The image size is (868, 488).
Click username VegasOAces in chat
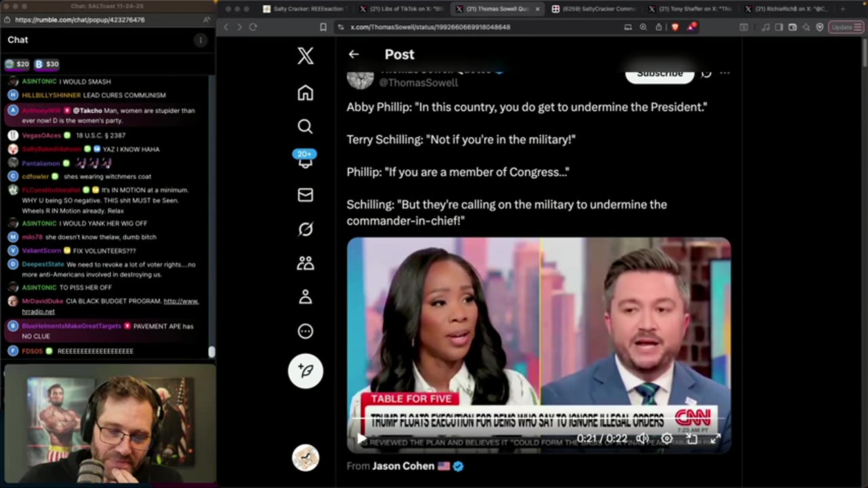41,136
